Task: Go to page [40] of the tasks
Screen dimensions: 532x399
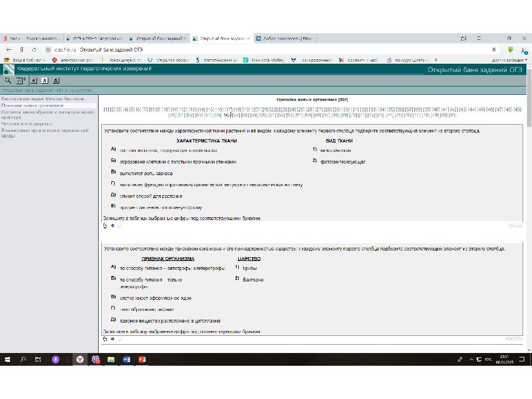Action: 436,110
